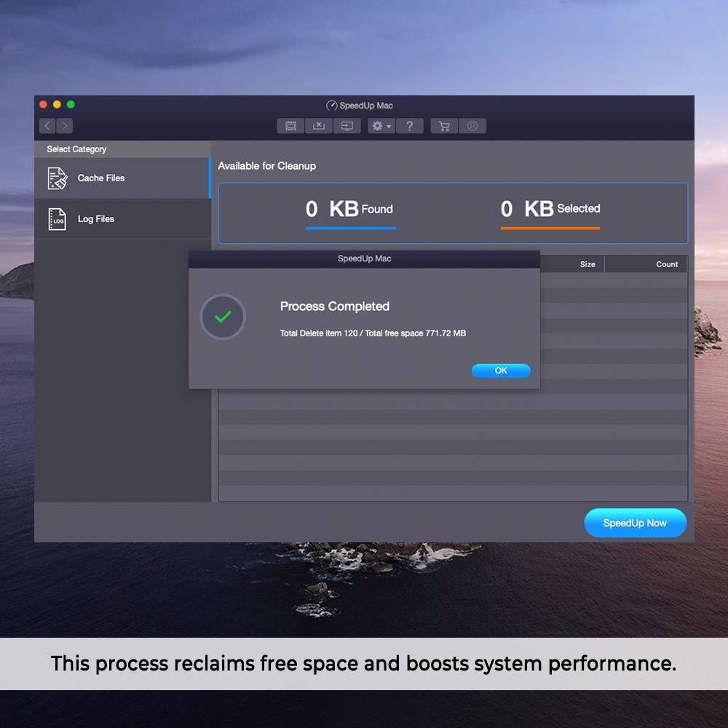Click 'Total Delete item 120' message text
This screenshot has height=728, width=728.
pyautogui.click(x=319, y=333)
